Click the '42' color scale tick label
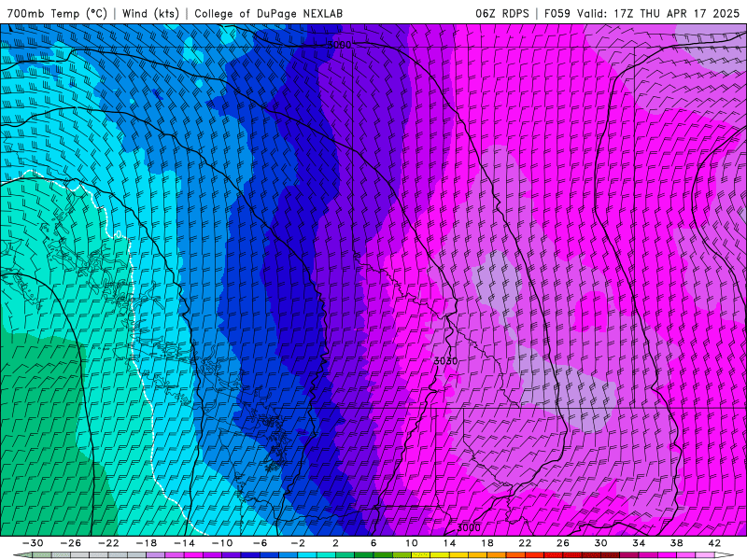The height and width of the screenshot is (560, 747). click(714, 543)
